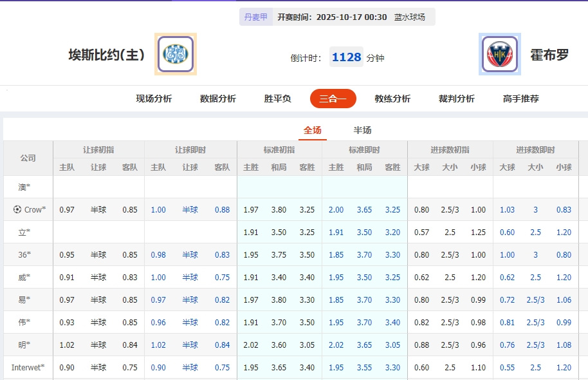This screenshot has height=380, width=588.
Task: Open the 数据分析 data analysis tab
Action: tap(219, 99)
